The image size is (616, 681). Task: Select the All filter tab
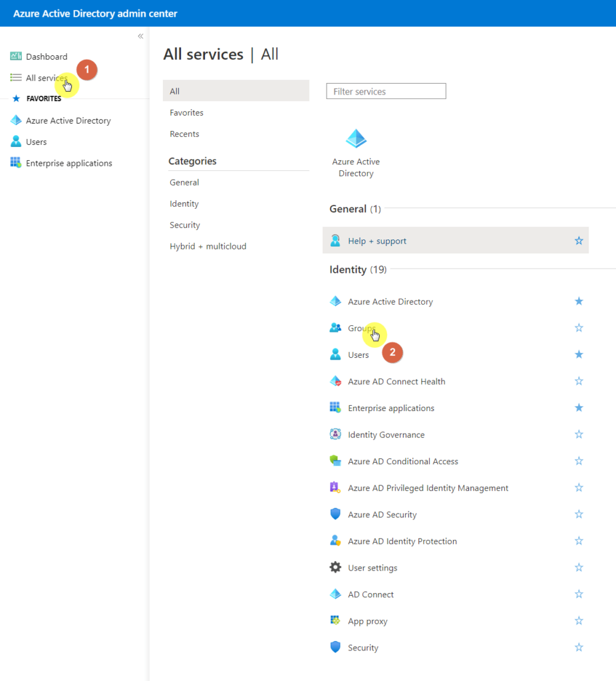click(x=236, y=90)
